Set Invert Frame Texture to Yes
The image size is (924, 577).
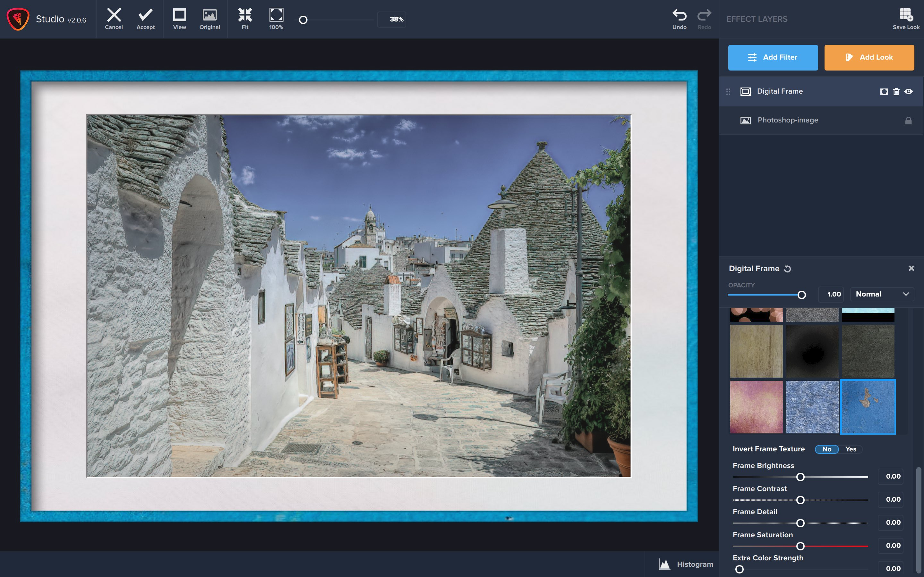[x=851, y=449]
